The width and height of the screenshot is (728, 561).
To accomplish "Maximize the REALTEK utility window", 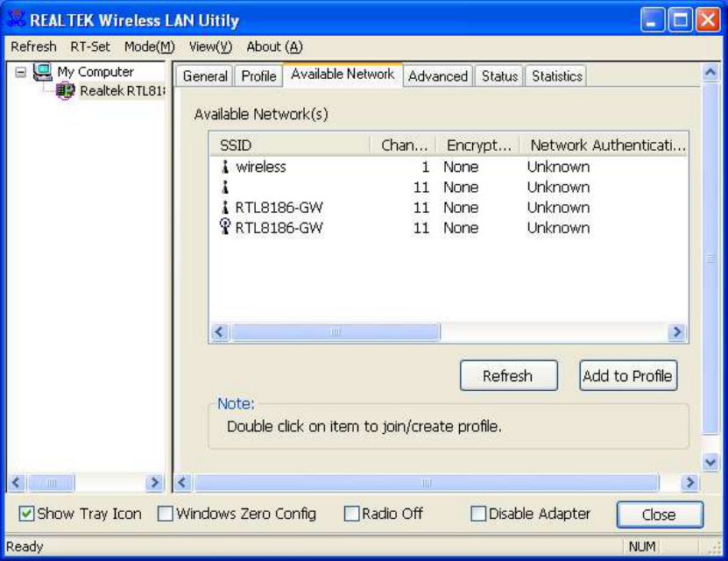I will (x=680, y=20).
